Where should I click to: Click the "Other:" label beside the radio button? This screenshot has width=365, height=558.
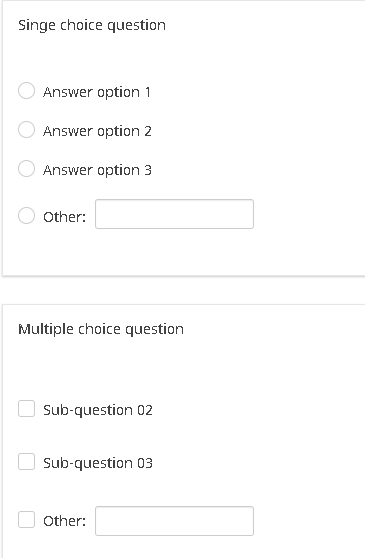pos(64,217)
